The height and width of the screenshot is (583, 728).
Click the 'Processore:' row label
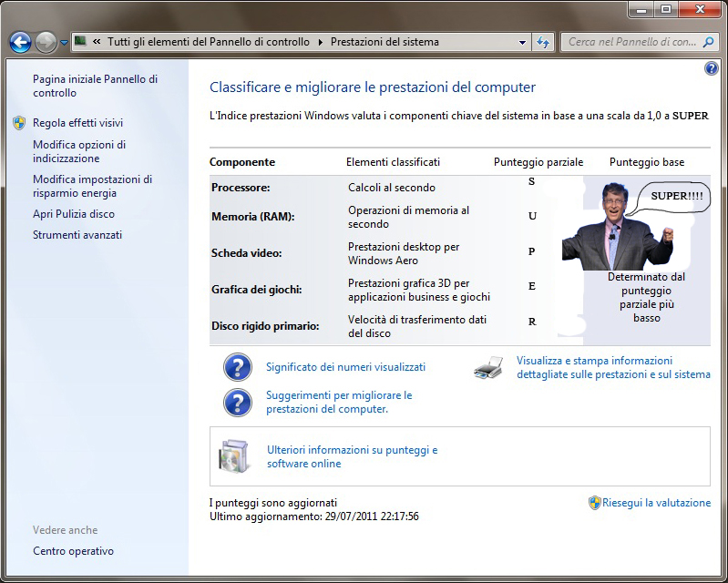click(x=241, y=188)
